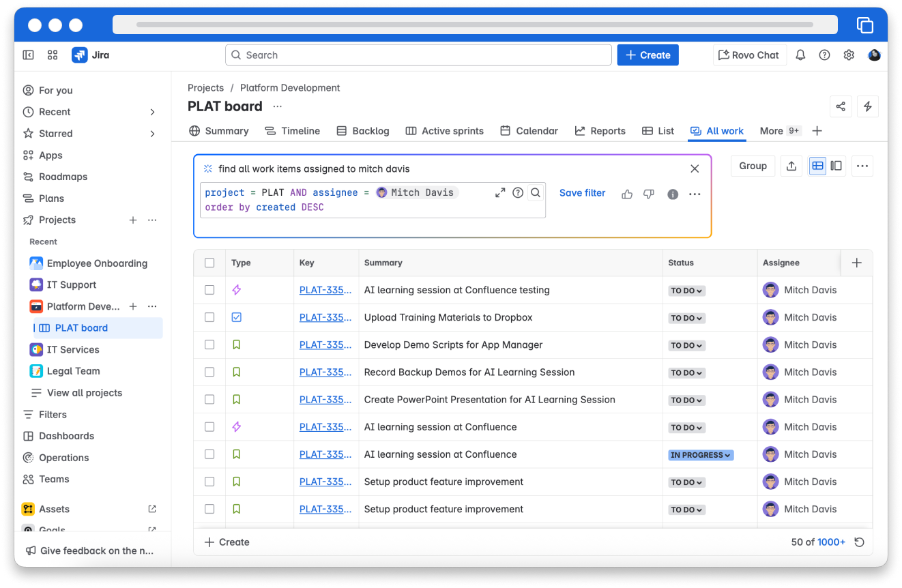Open the app switcher grid icon
Viewport: 902px width, 588px height.
click(x=53, y=55)
